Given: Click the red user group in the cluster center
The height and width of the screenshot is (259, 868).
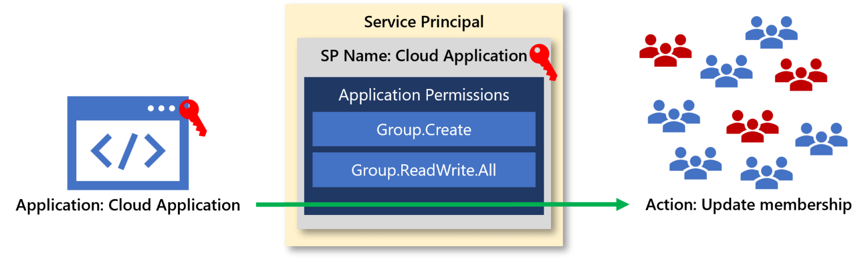Looking at the screenshot, I should 752,126.
